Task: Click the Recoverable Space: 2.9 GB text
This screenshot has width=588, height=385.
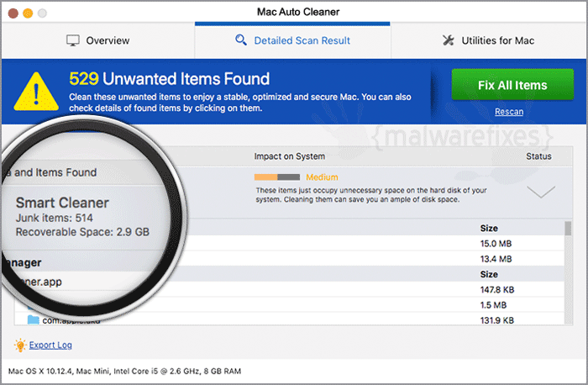Action: pos(82,232)
